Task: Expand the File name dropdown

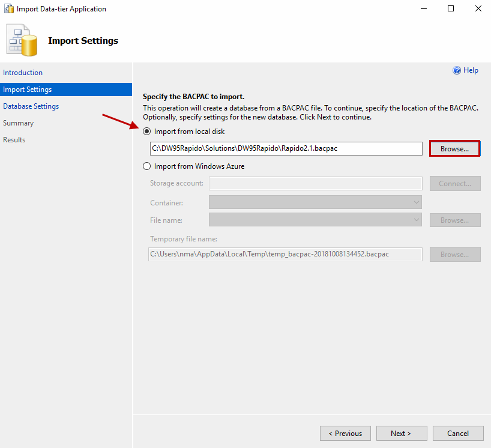Action: point(315,220)
